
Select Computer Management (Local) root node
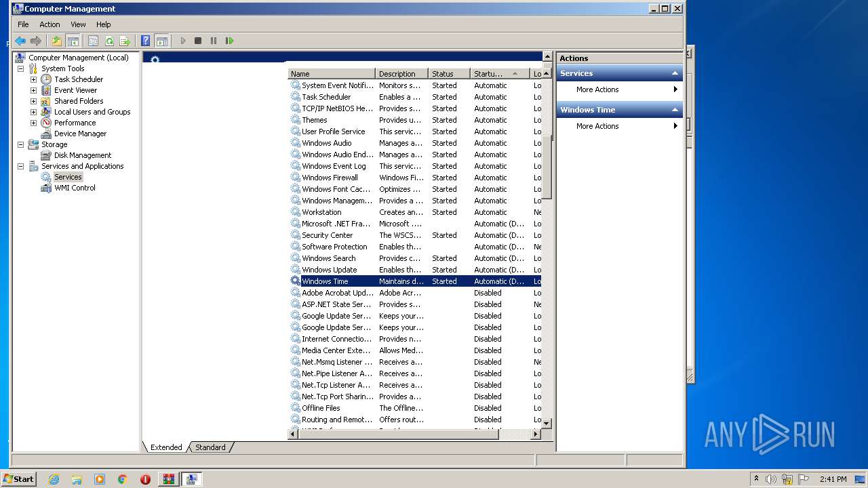tap(78, 58)
